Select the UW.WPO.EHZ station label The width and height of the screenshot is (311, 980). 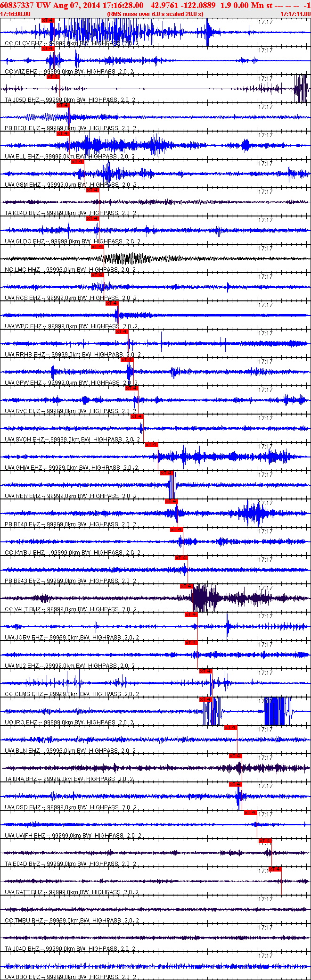[72, 326]
